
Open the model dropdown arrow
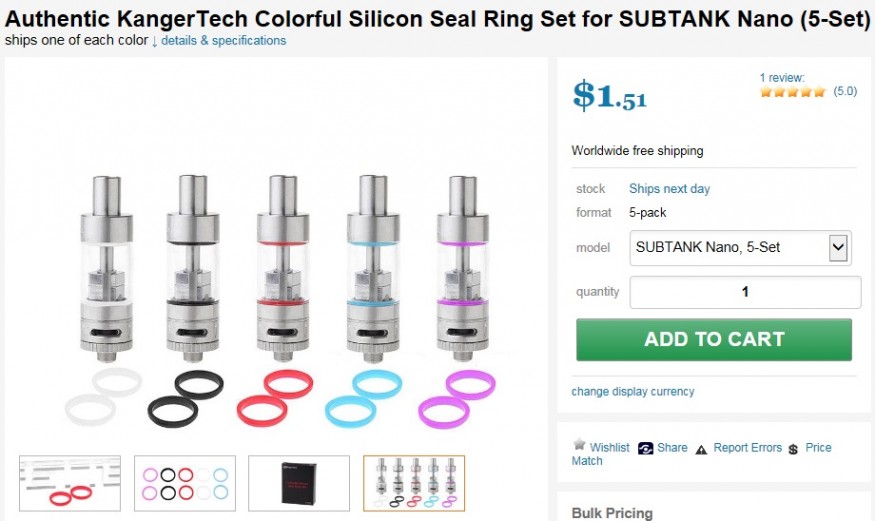(x=839, y=247)
